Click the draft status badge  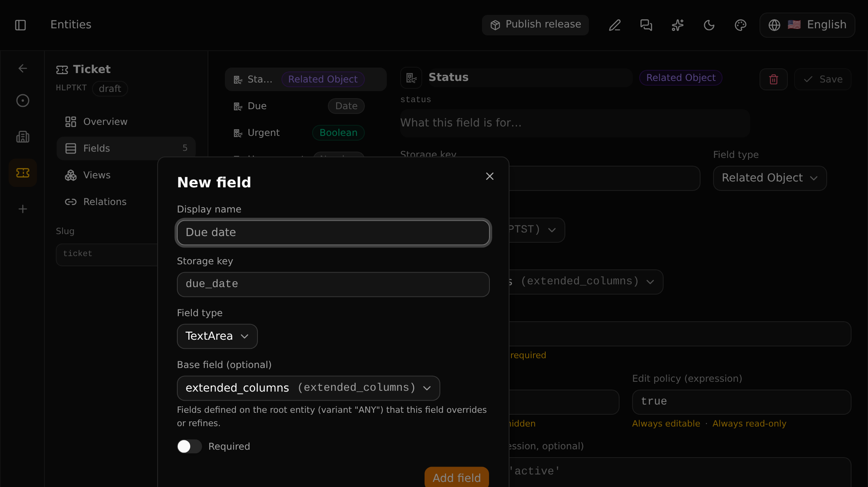pyautogui.click(x=110, y=89)
